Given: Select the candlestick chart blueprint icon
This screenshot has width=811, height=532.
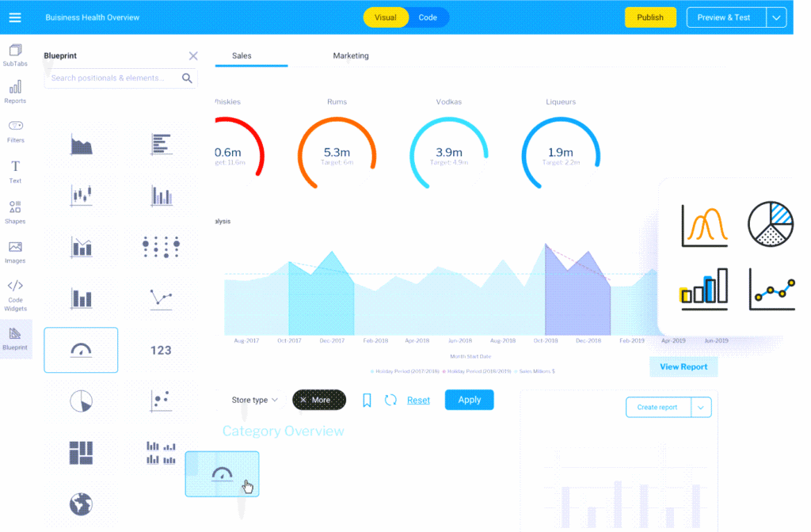Looking at the screenshot, I should [x=82, y=196].
